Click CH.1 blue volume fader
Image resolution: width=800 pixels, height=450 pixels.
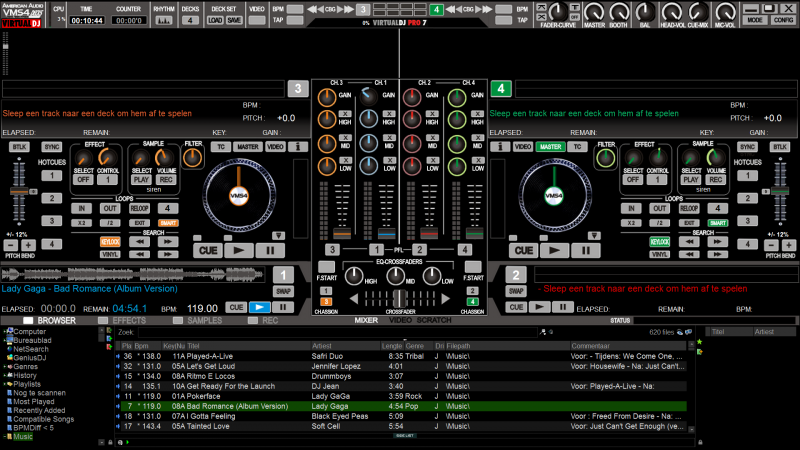tap(386, 234)
